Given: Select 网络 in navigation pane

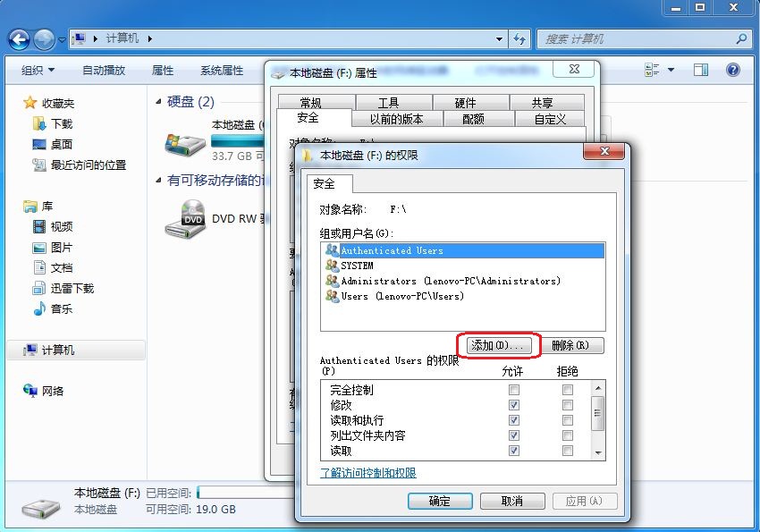Looking at the screenshot, I should [53, 391].
